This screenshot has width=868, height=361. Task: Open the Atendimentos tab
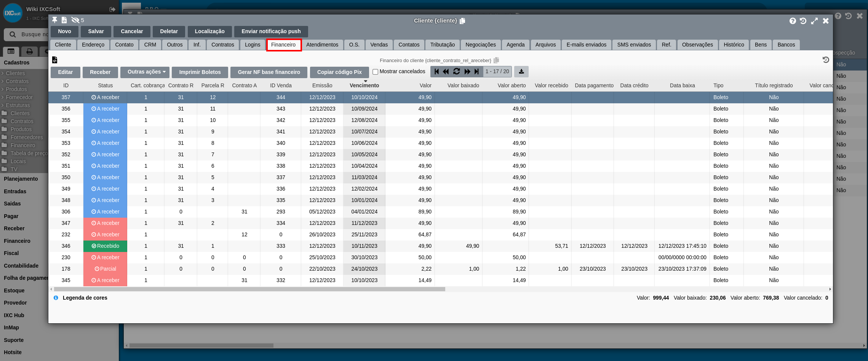tap(322, 45)
